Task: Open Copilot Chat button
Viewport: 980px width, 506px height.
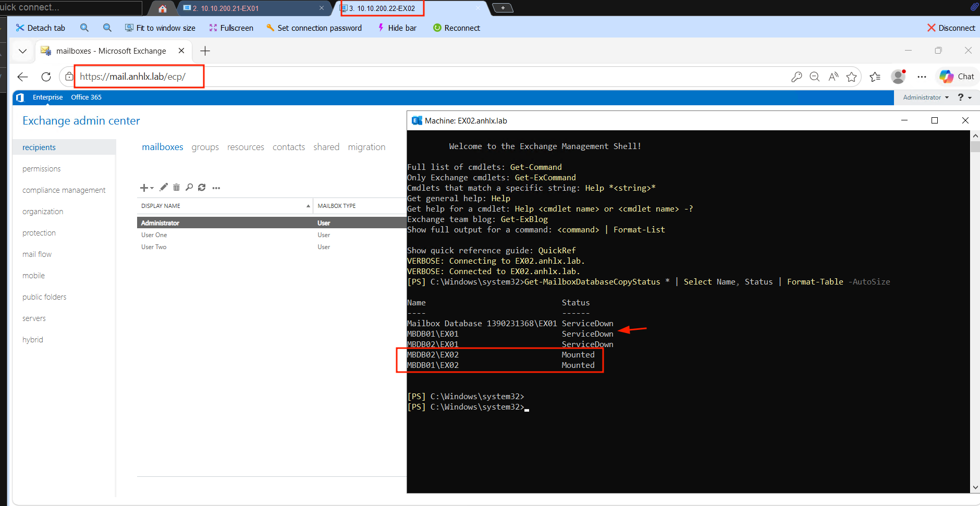Action: 957,77
